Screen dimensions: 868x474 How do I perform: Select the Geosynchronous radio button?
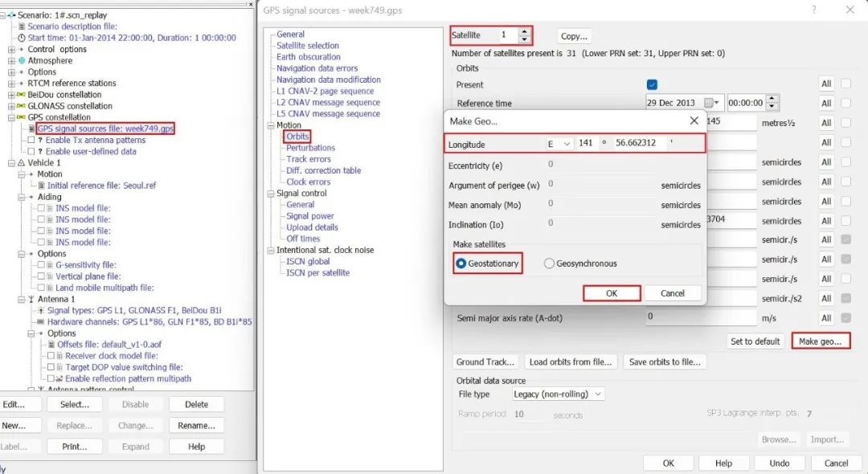(x=550, y=264)
